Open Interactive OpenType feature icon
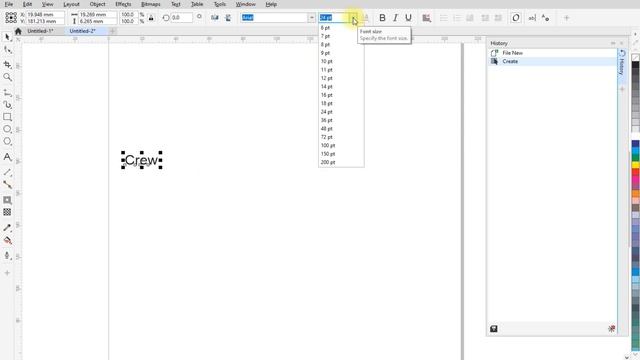Image resolution: width=640 pixels, height=360 pixels. coord(516,18)
